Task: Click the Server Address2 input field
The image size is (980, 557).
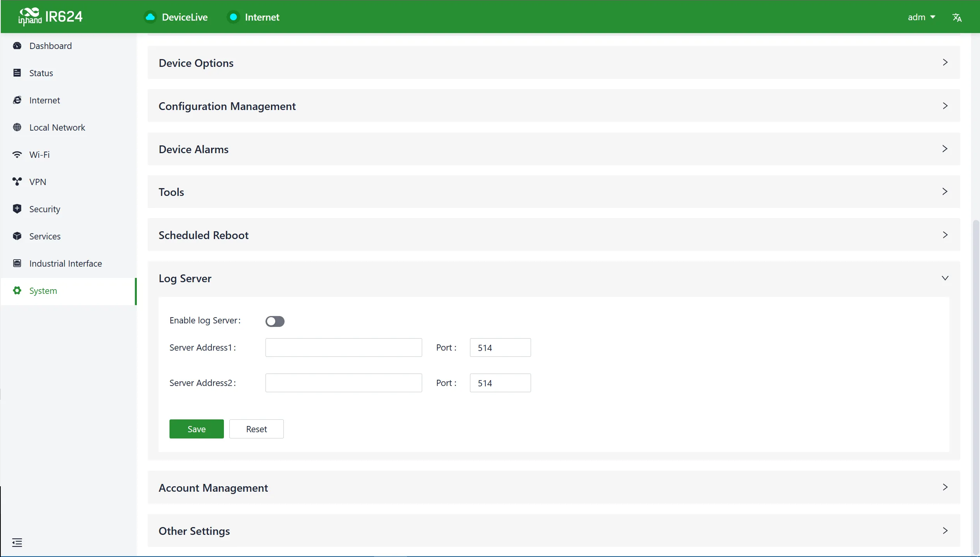Action: point(344,383)
